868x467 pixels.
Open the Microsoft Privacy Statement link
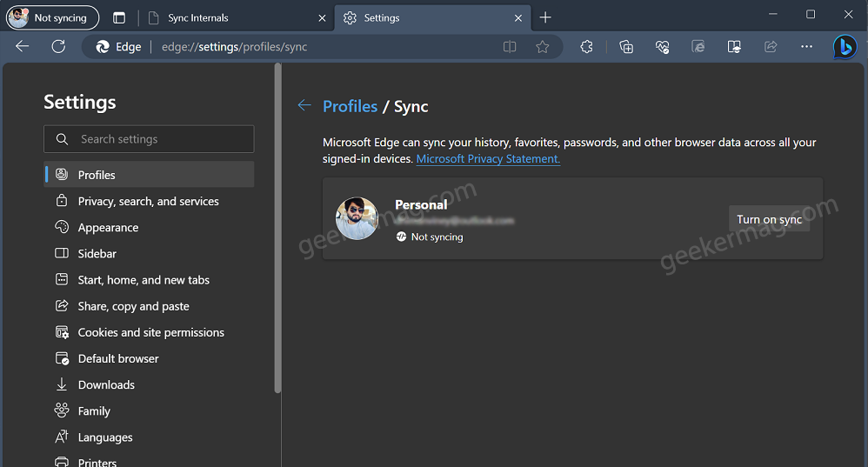click(488, 159)
